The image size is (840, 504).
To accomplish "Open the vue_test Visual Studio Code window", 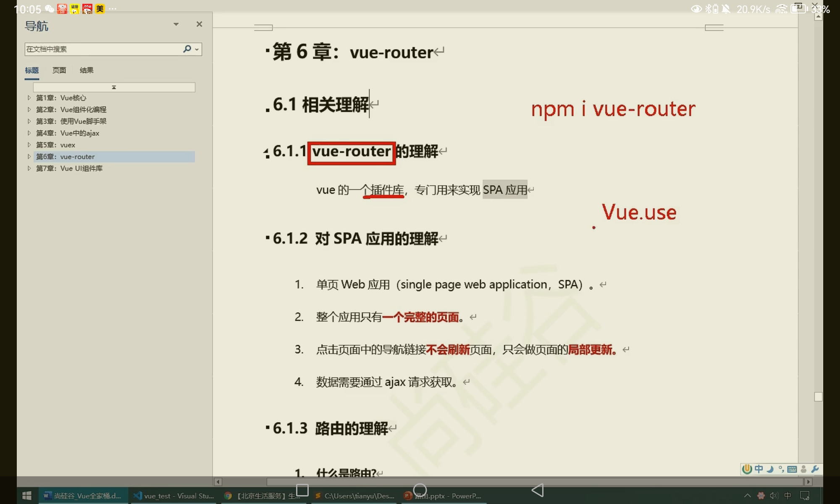I will tap(174, 496).
